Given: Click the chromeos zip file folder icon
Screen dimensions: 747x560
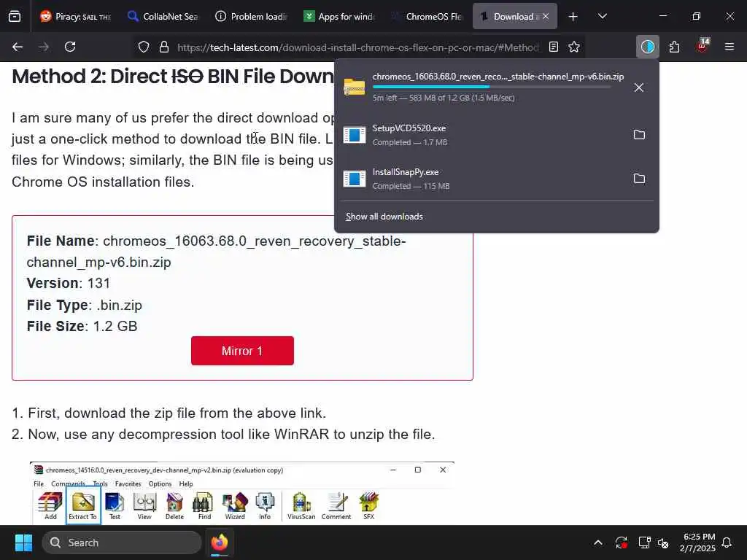Looking at the screenshot, I should pos(355,87).
